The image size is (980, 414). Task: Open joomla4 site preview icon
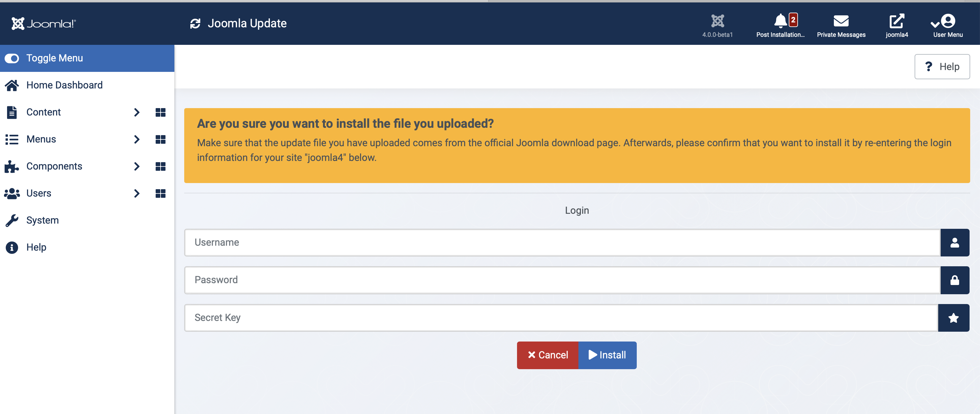tap(897, 21)
